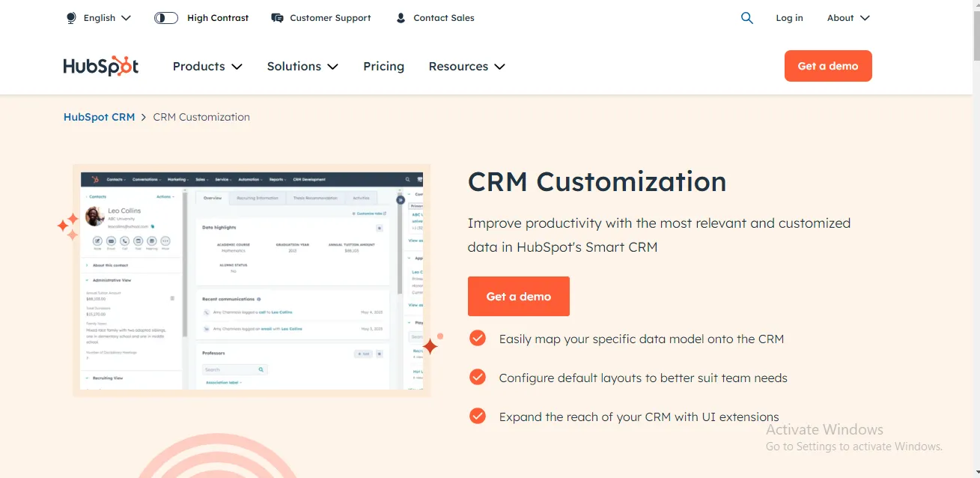
Task: Click the hero Get a demo button
Action: (x=519, y=297)
